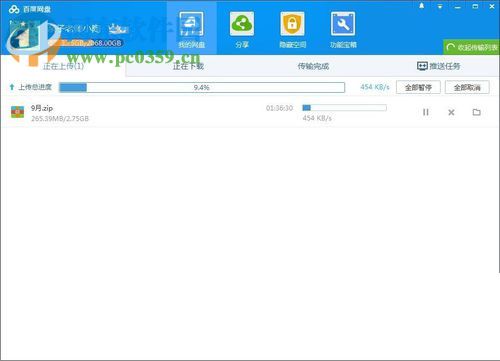Viewport: 500px width, 361px height.
Task: Open the 推送任务 push tasks tab
Action: (x=438, y=66)
